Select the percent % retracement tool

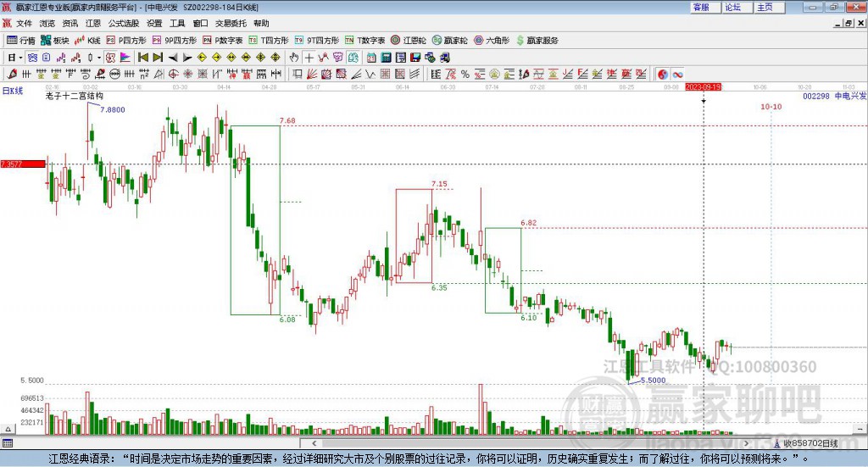click(x=465, y=74)
